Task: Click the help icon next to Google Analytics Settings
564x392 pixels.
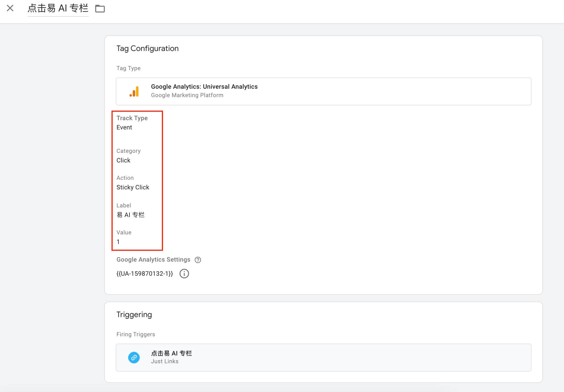Action: pyautogui.click(x=198, y=260)
